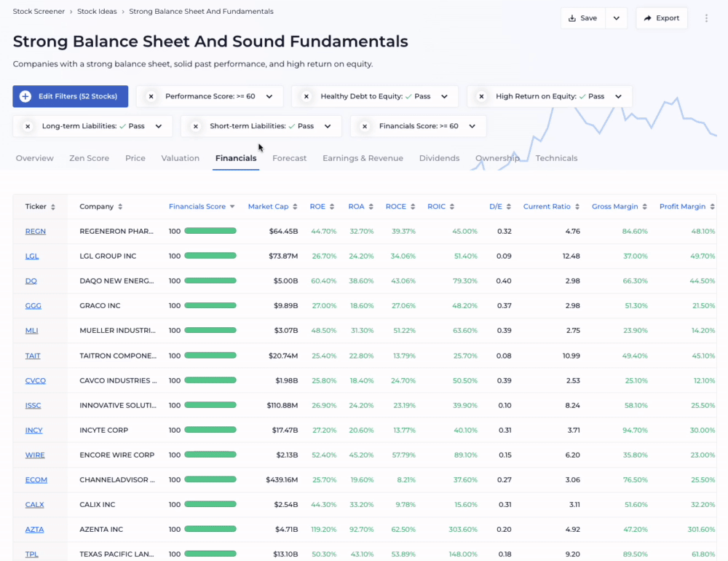728x561 pixels.
Task: Open dropdown arrow next to Save button
Action: (x=616, y=18)
